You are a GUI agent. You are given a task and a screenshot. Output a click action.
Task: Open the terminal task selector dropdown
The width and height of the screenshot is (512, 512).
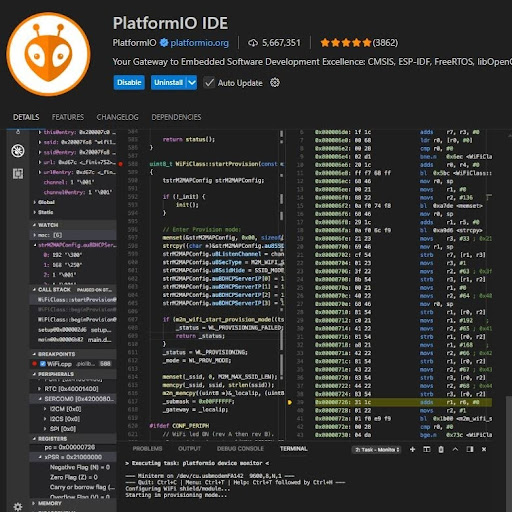click(x=376, y=450)
